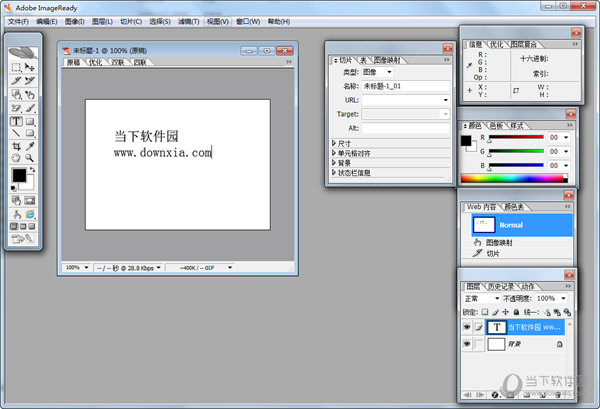Select the Image Map Select tool

pyautogui.click(x=29, y=94)
